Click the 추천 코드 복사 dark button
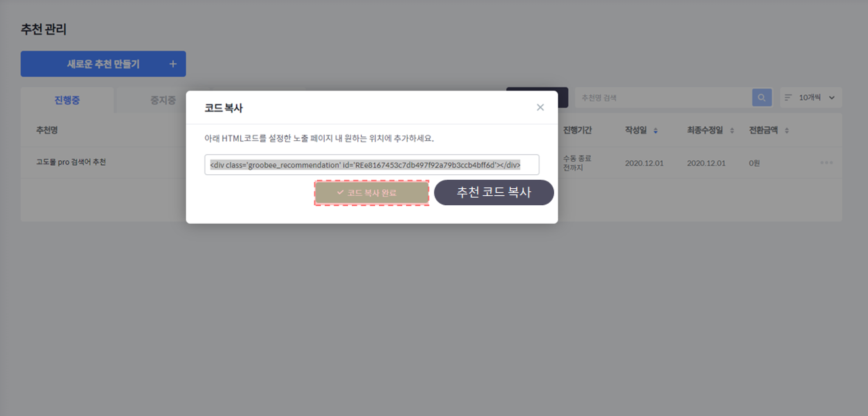 click(x=494, y=192)
